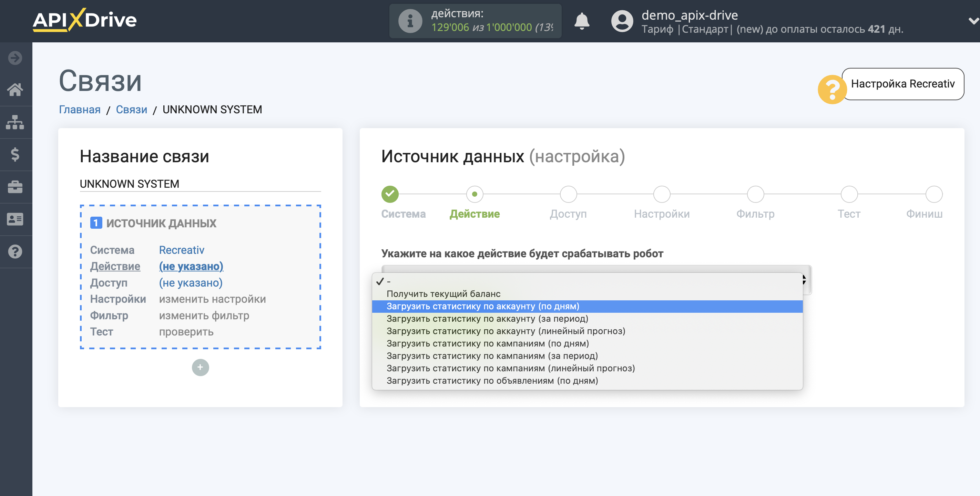Click the 'Финиш' step label
Image resolution: width=980 pixels, height=496 pixels.
tap(924, 214)
